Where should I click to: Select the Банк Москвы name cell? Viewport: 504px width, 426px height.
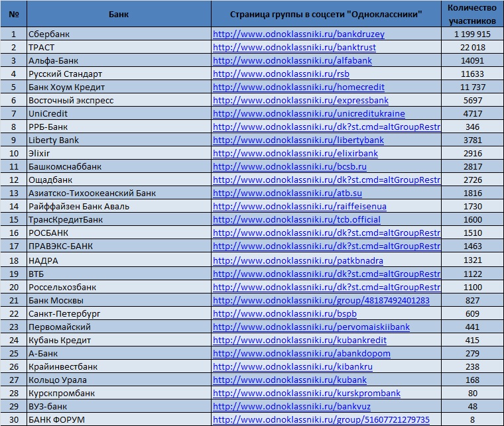(119, 300)
